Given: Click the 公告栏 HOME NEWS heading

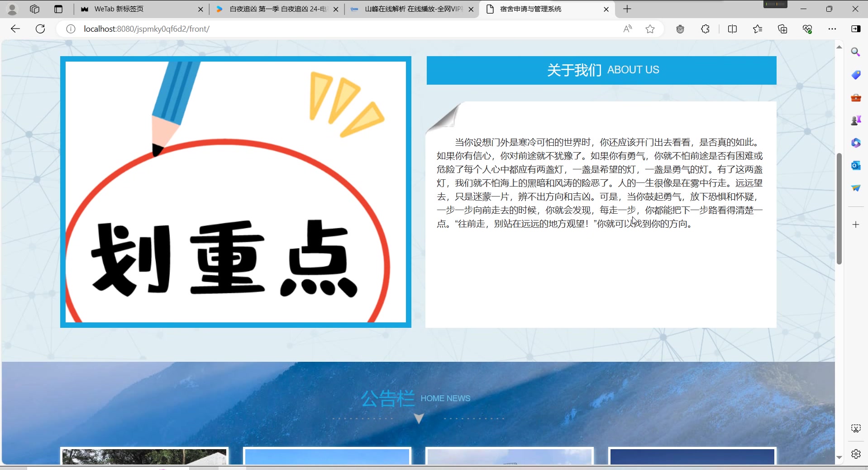Looking at the screenshot, I should 416,398.
